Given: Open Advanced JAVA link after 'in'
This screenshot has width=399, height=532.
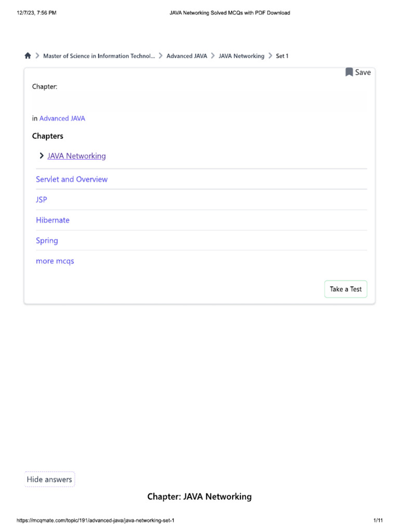Looking at the screenshot, I should pyautogui.click(x=62, y=118).
